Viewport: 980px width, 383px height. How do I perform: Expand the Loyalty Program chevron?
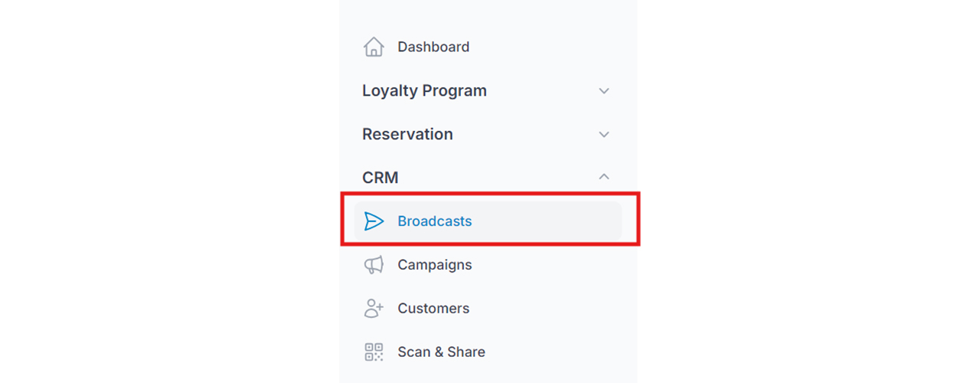(x=604, y=91)
